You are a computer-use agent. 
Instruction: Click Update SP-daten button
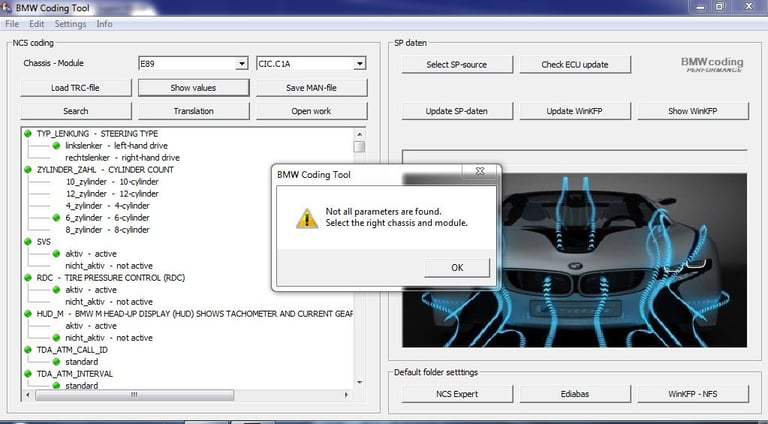(456, 111)
